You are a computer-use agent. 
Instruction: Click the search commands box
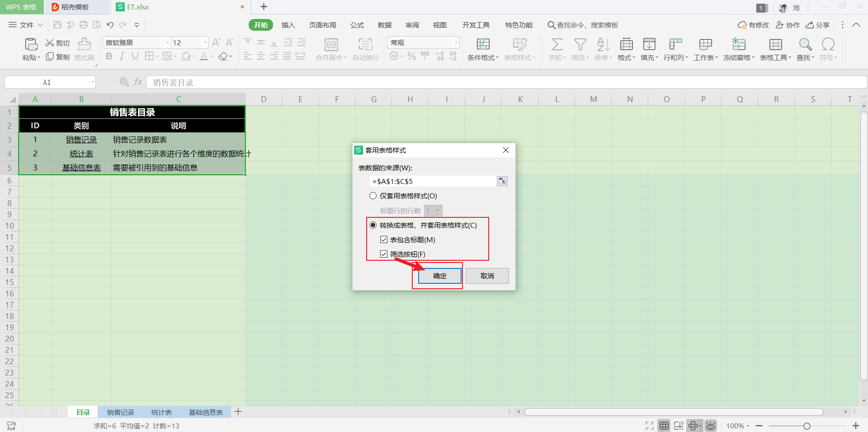[x=583, y=25]
